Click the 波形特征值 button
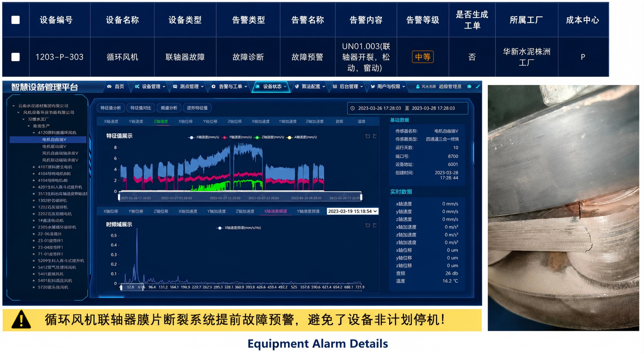Image resolution: width=644 pixels, height=353 pixels. click(197, 108)
